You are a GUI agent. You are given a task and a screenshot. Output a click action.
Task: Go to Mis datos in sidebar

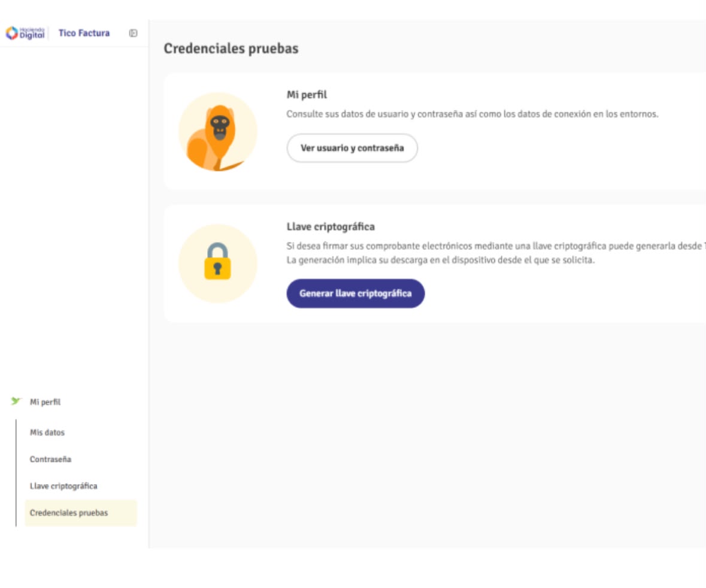(47, 432)
